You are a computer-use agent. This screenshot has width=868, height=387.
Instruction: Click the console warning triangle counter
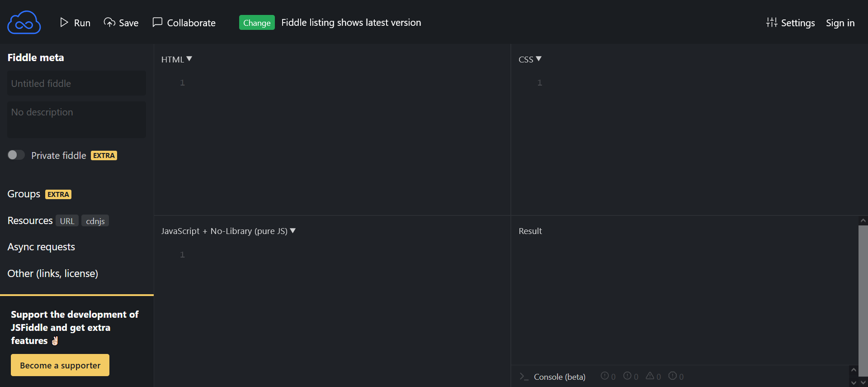pyautogui.click(x=653, y=376)
